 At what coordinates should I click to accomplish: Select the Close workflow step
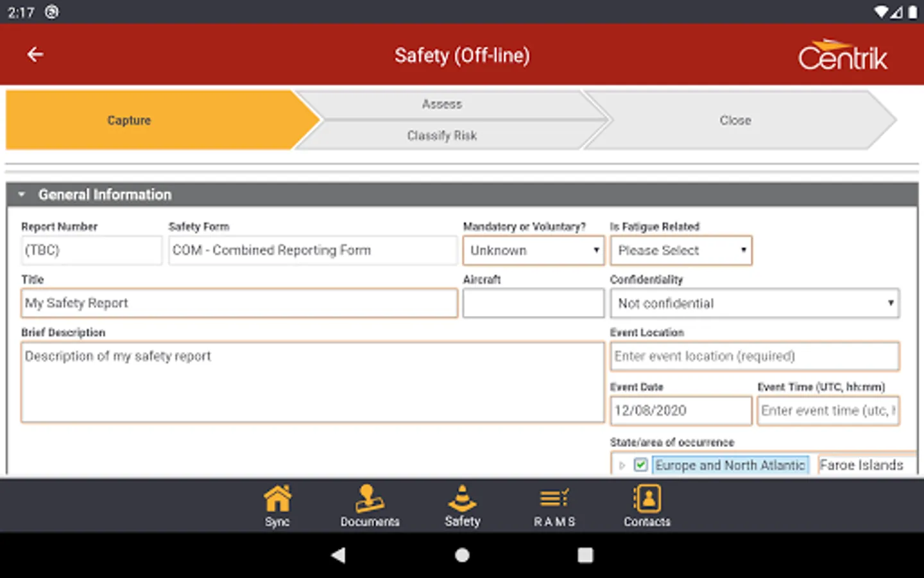pos(739,120)
